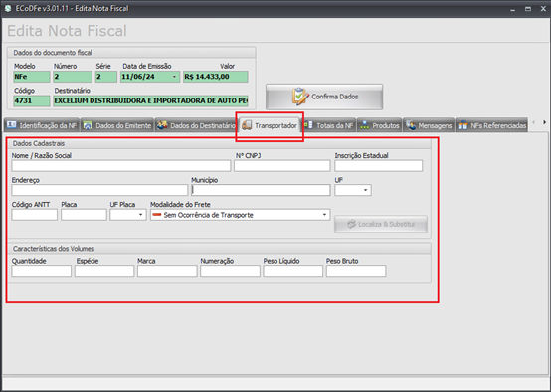
Task: Click the Modelo field showing NFe
Action: 32,77
